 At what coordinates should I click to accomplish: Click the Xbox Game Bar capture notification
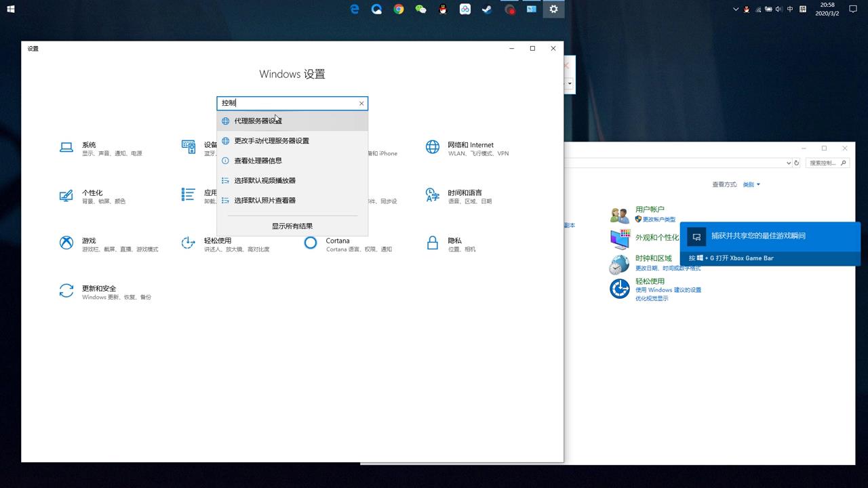coord(770,244)
